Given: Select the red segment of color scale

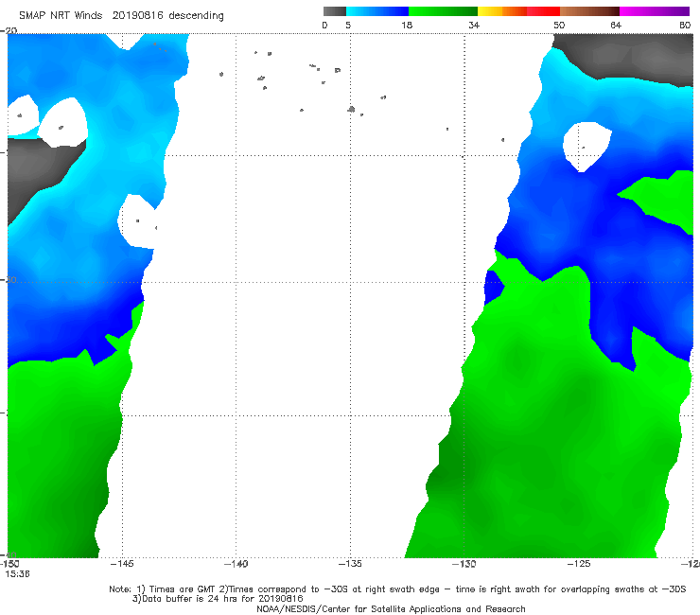Looking at the screenshot, I should coord(543,11).
